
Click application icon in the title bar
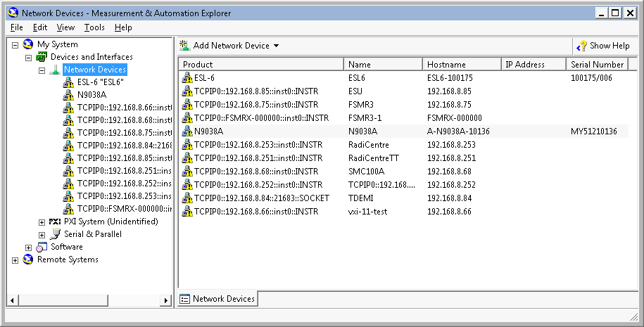point(13,13)
